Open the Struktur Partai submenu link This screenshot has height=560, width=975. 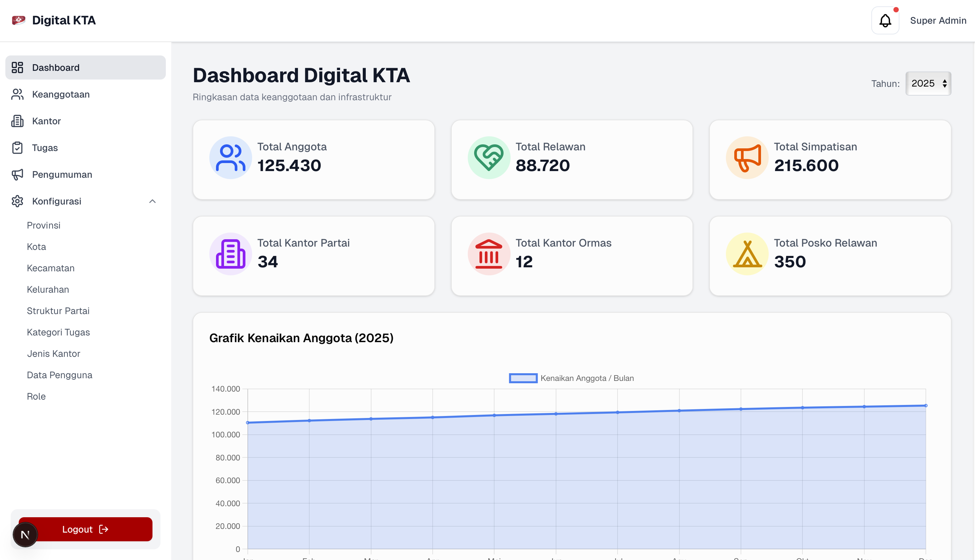pyautogui.click(x=58, y=311)
